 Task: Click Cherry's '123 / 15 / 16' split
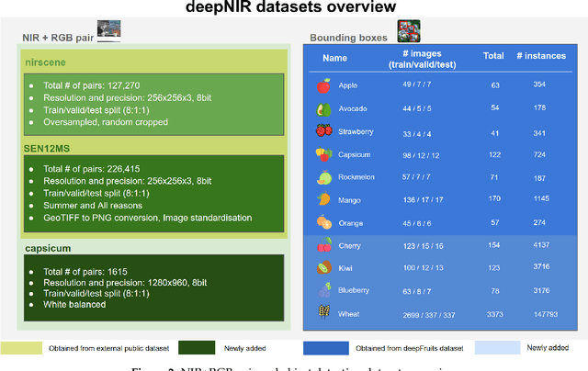tap(423, 246)
